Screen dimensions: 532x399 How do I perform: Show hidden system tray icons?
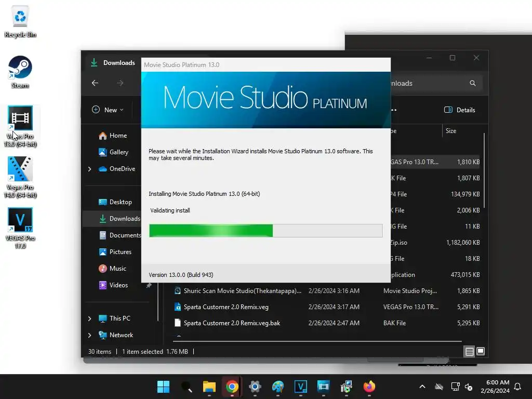tap(422, 387)
